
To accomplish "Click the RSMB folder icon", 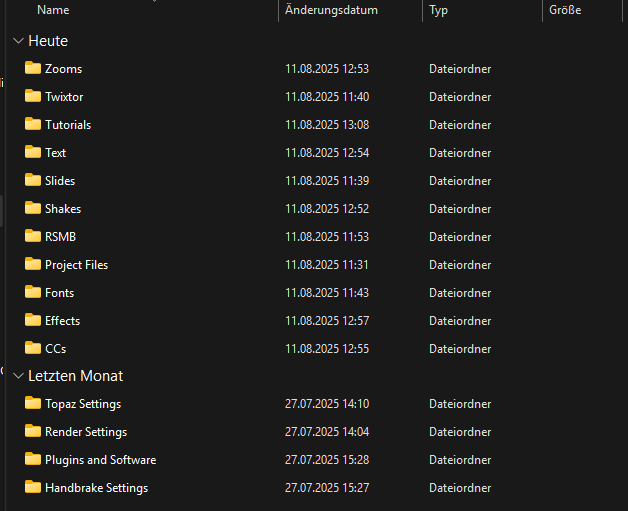I will pyautogui.click(x=33, y=237).
